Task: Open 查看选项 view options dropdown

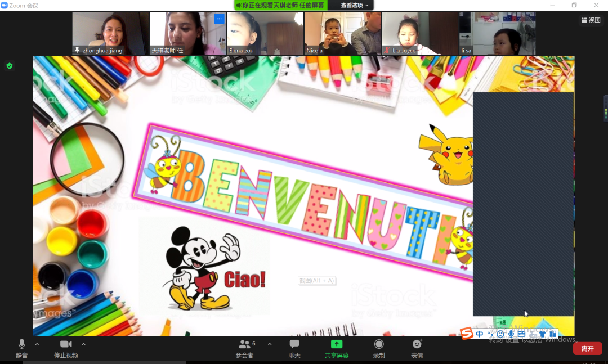Action: click(x=355, y=5)
